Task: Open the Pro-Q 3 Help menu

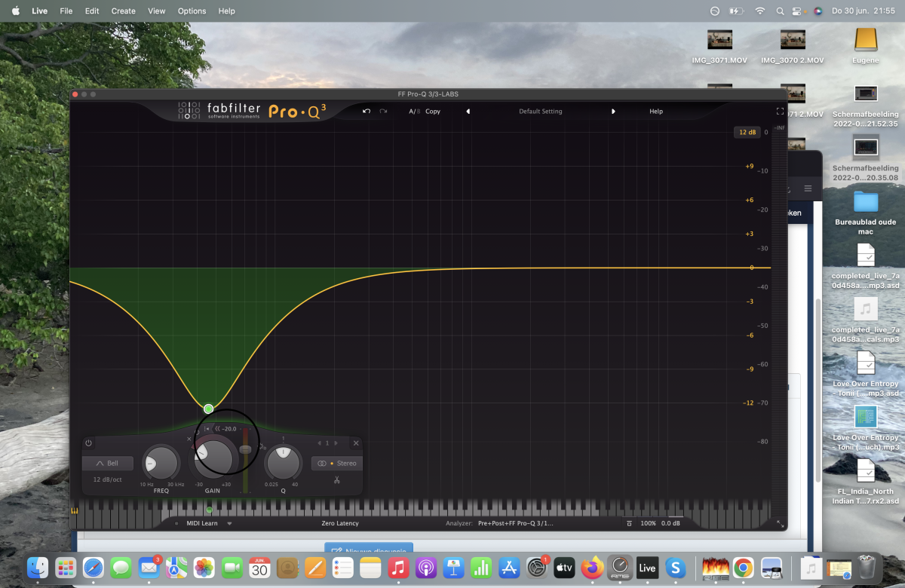Action: pos(656,111)
